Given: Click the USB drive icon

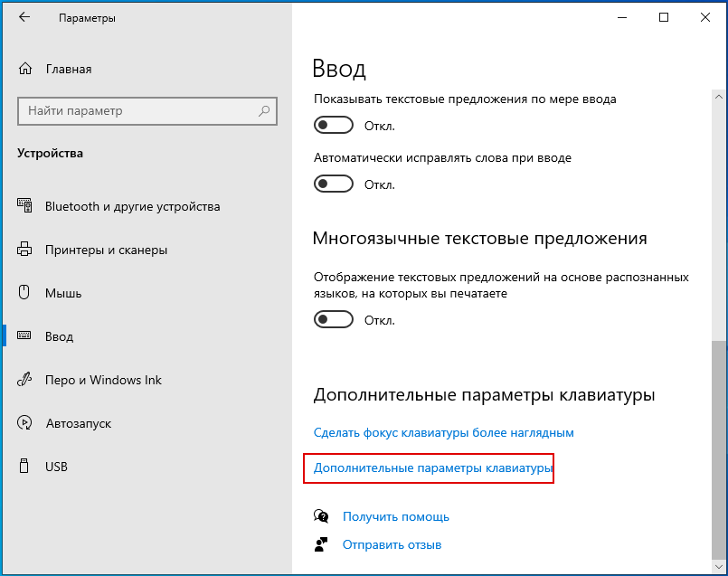Looking at the screenshot, I should click(x=24, y=466).
